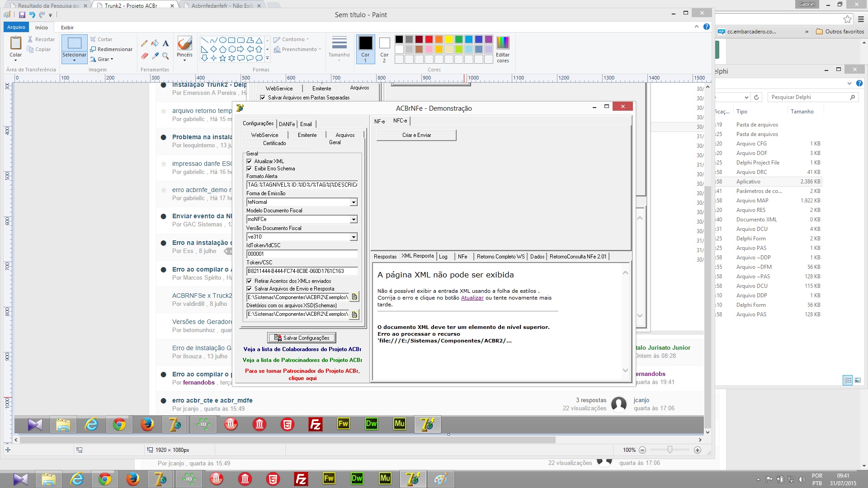This screenshot has height=488, width=868.
Task: Open Editar cores color editor
Action: (503, 49)
